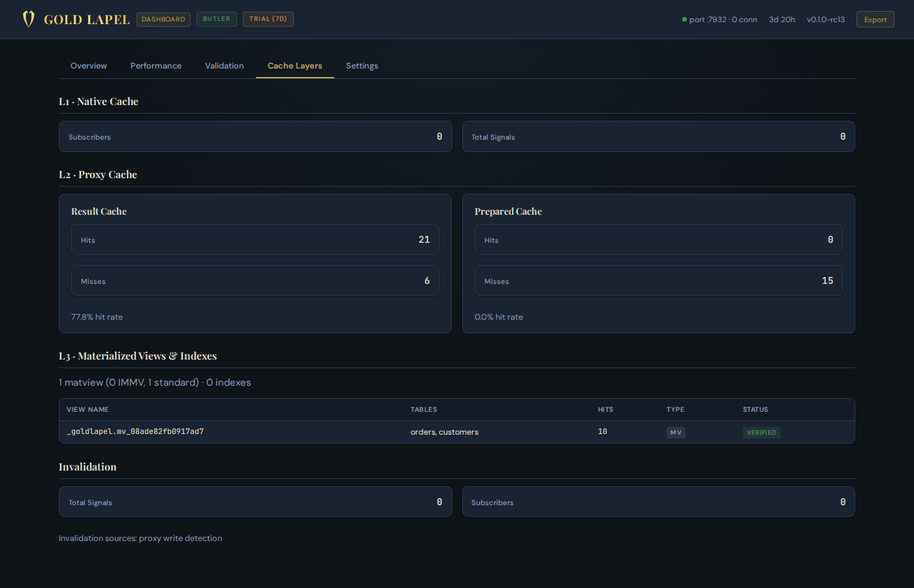Click the Result Cache Hits metric card
The image size is (914, 588).
(255, 240)
